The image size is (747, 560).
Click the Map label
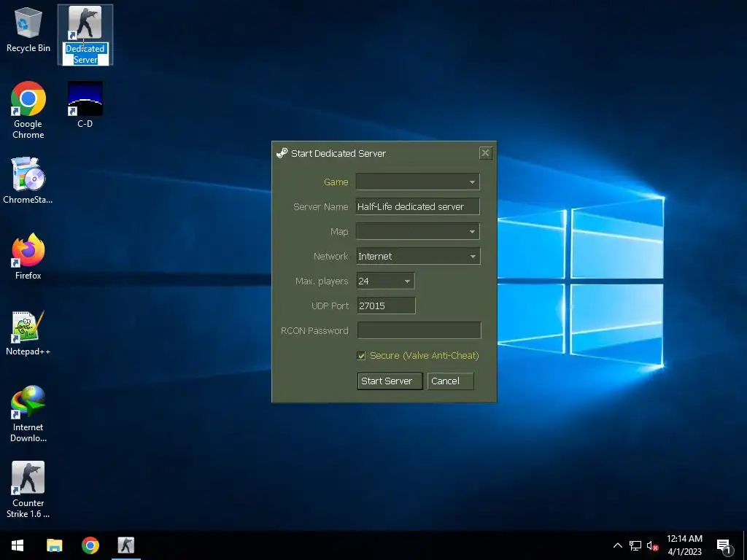click(x=339, y=231)
